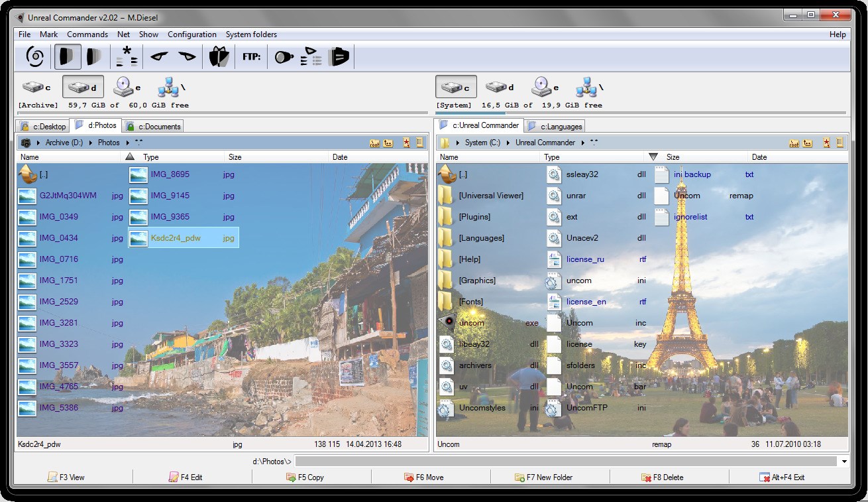Expand arrow before Photos breadcrumb

click(x=91, y=143)
